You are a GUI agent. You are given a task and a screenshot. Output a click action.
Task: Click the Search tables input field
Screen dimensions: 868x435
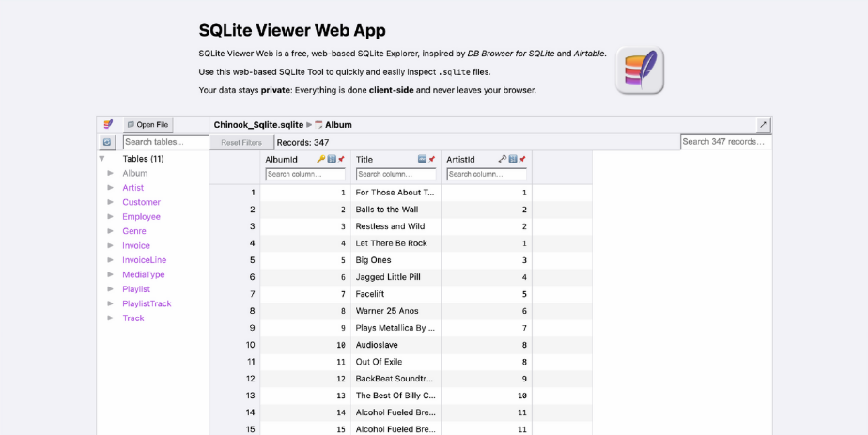click(166, 142)
